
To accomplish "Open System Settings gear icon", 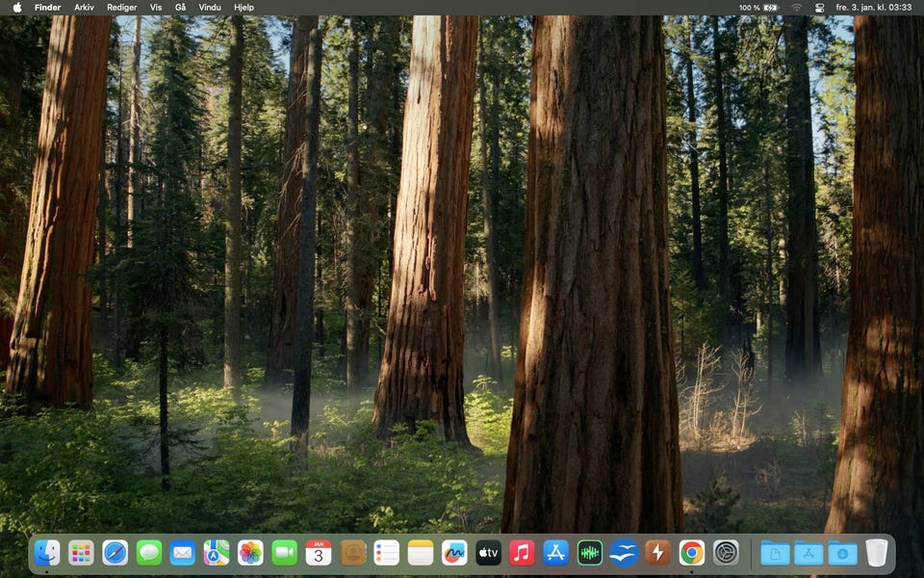I will pos(726,552).
